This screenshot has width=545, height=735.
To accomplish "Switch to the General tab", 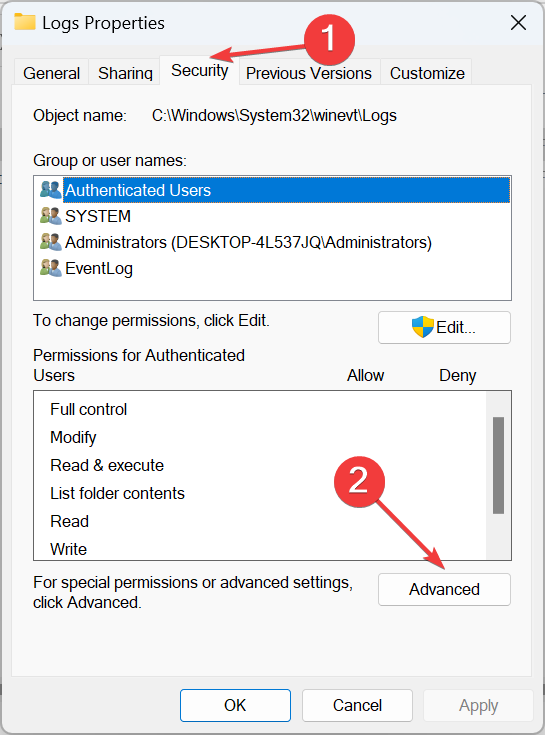I will point(52,73).
